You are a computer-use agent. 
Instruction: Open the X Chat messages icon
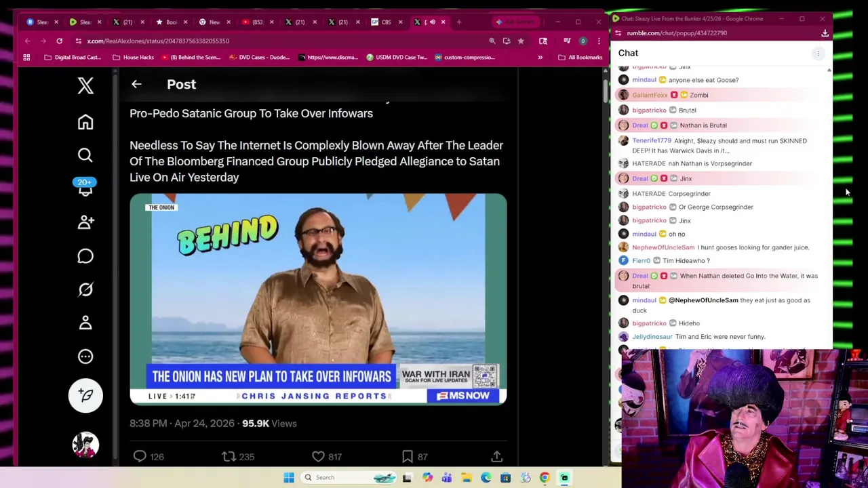[85, 256]
